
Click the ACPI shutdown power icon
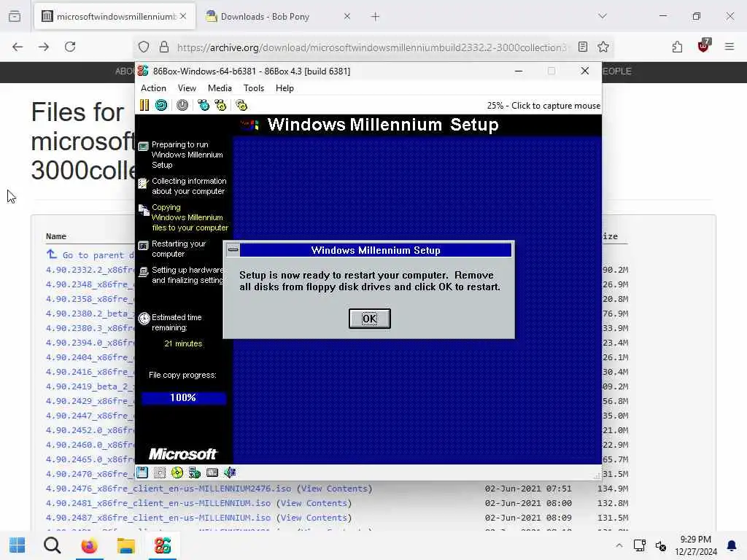point(182,105)
